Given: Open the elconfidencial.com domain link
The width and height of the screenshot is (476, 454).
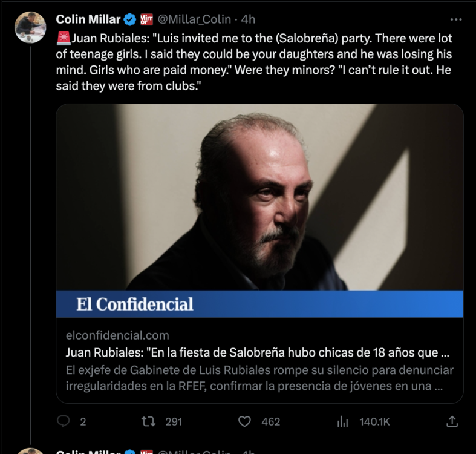Looking at the screenshot, I should [117, 335].
